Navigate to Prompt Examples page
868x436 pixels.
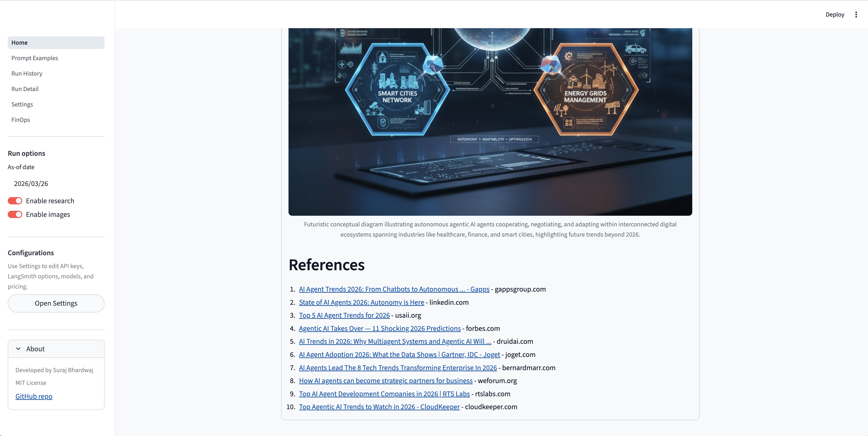pos(35,58)
